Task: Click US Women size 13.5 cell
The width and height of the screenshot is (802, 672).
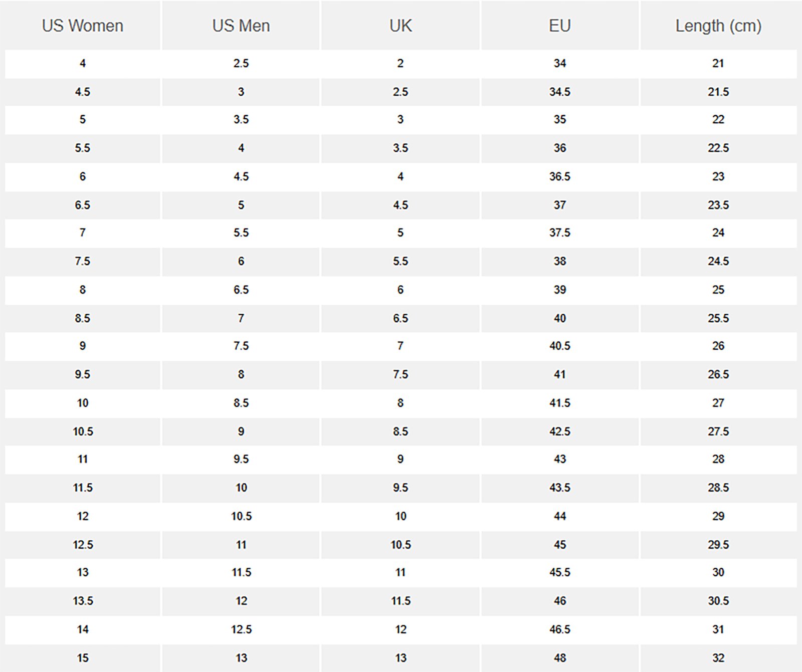Action: click(x=83, y=600)
